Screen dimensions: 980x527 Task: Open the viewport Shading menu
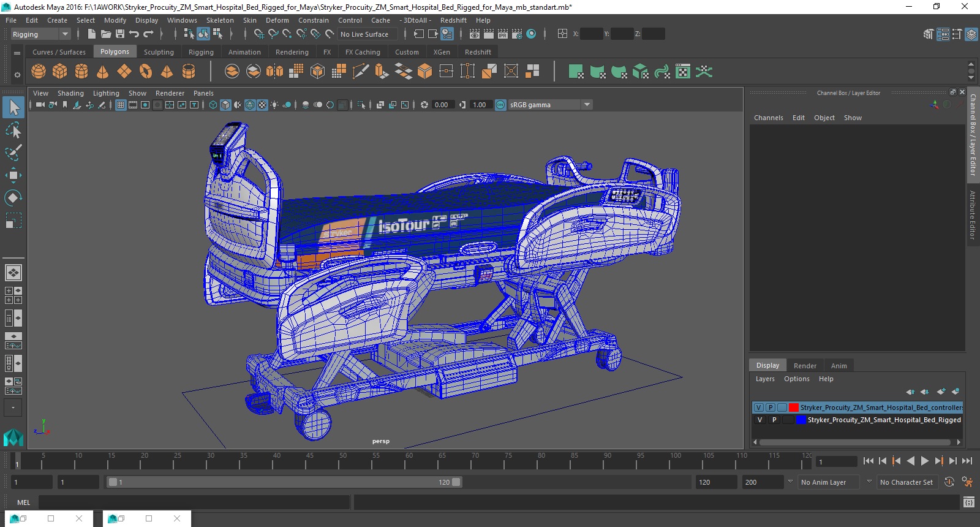pos(70,93)
